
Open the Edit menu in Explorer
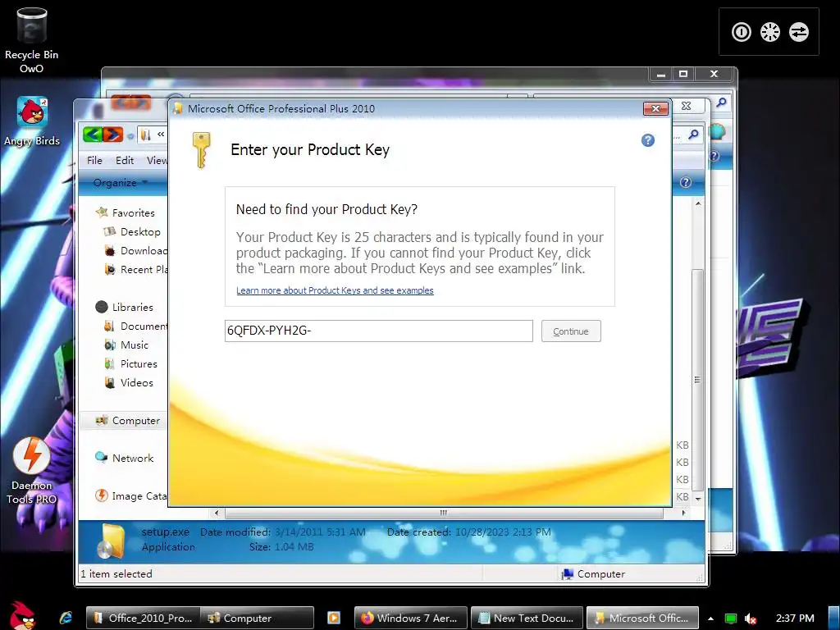click(125, 160)
